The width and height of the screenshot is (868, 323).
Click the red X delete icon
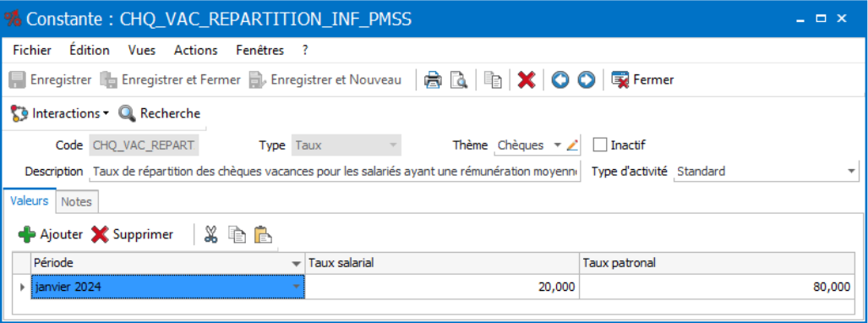[527, 80]
